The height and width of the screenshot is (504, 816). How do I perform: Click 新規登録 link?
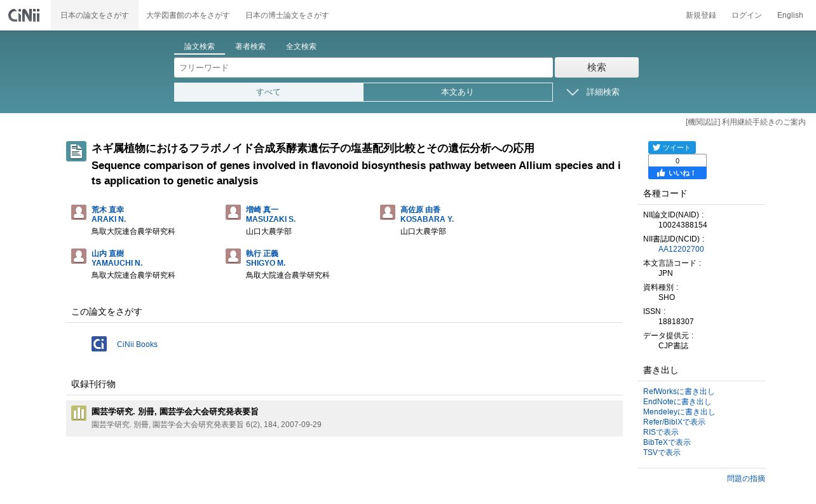pyautogui.click(x=701, y=15)
